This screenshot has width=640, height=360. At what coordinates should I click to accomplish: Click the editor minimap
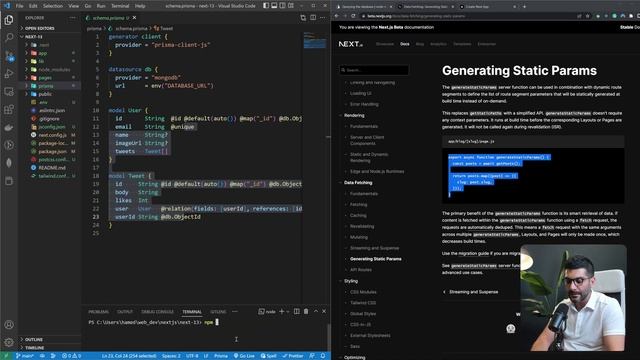[x=315, y=40]
